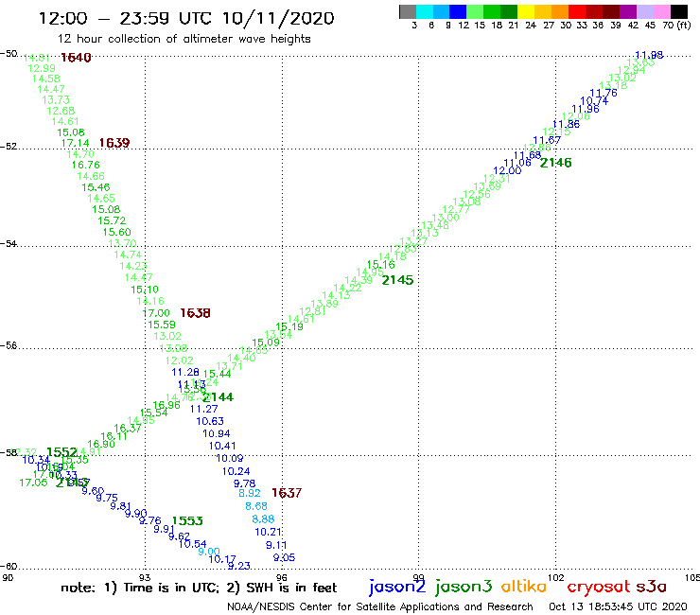Select the 1638 time marker

pyautogui.click(x=195, y=312)
